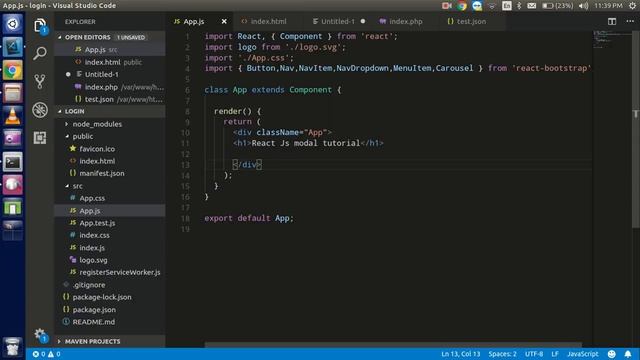Click the Bluetooth icon in top panel
Screen dimensions: 640x360
click(x=519, y=6)
